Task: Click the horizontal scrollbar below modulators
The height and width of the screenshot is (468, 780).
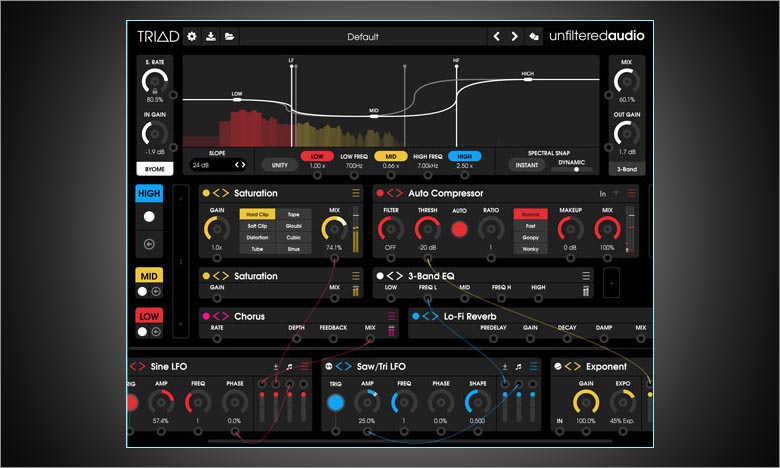Action: point(410,441)
